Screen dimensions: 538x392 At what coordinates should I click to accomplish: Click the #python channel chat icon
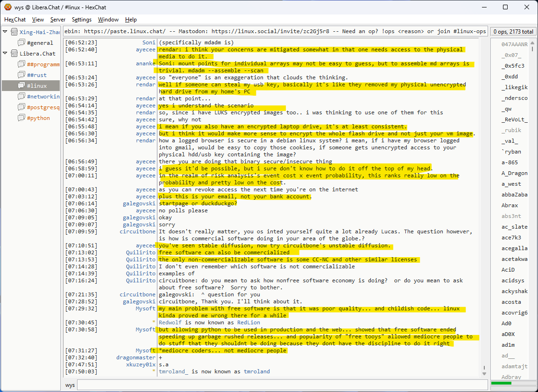pos(21,118)
